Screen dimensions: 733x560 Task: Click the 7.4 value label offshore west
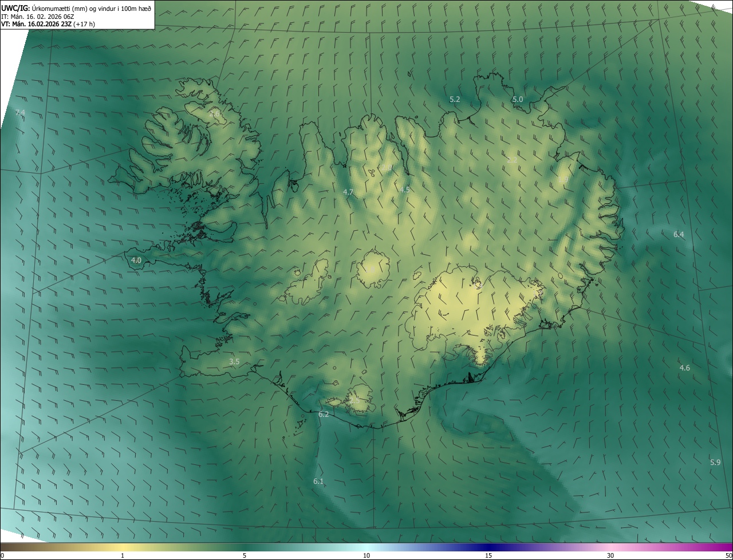click(20, 113)
